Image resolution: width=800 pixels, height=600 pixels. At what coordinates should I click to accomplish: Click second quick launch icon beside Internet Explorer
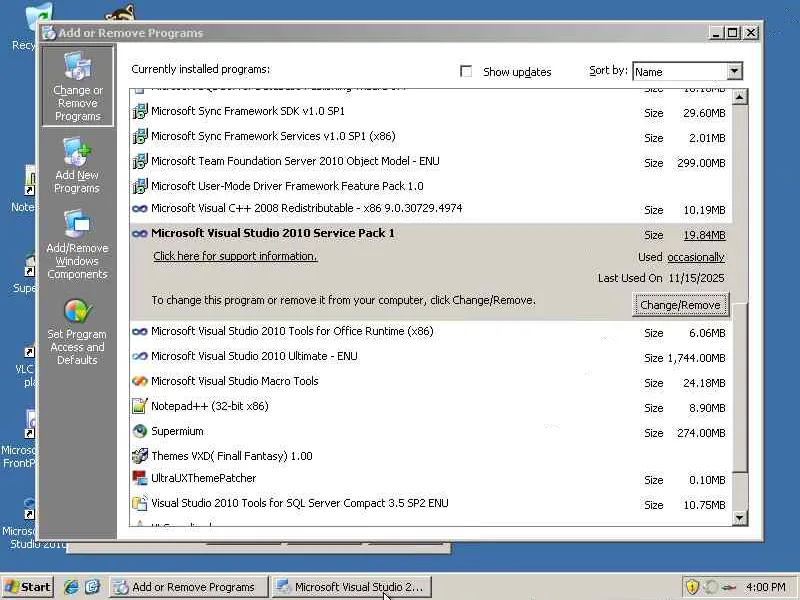point(93,587)
